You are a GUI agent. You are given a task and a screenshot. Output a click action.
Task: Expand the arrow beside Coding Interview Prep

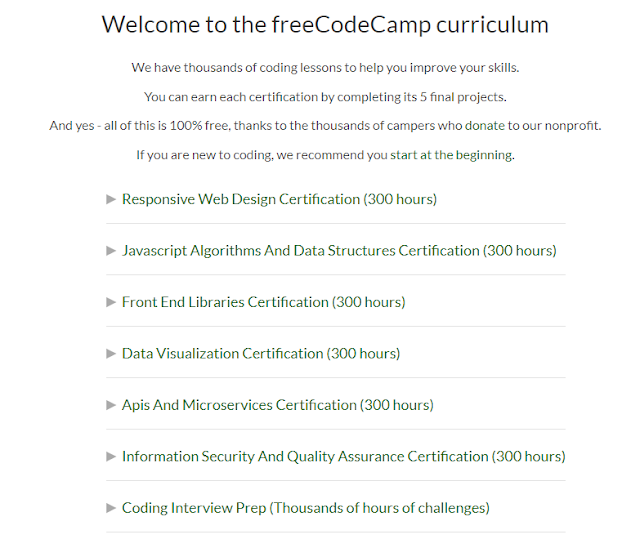(111, 508)
